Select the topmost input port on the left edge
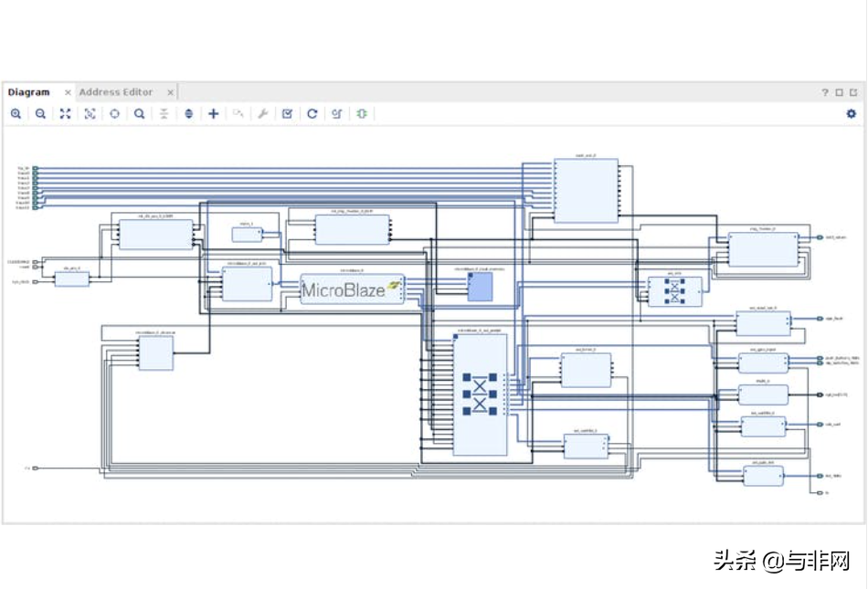Viewport: 868px width, 589px height. point(35,168)
